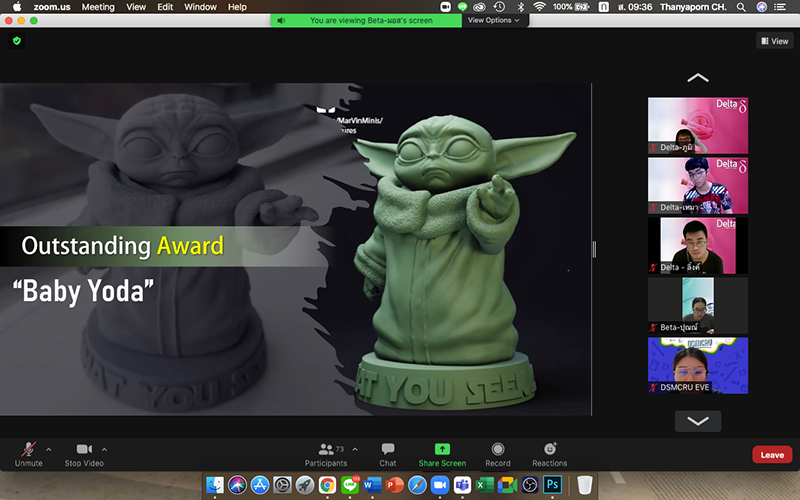The height and width of the screenshot is (500, 800).
Task: Open the input source menu bar icon
Action: click(x=604, y=7)
